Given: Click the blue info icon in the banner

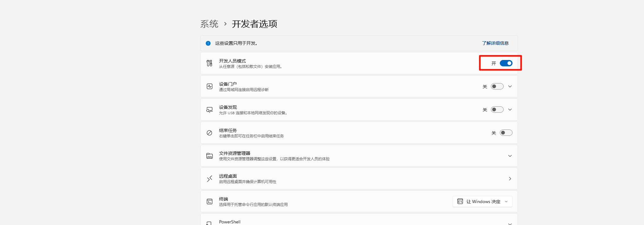Looking at the screenshot, I should [x=208, y=43].
